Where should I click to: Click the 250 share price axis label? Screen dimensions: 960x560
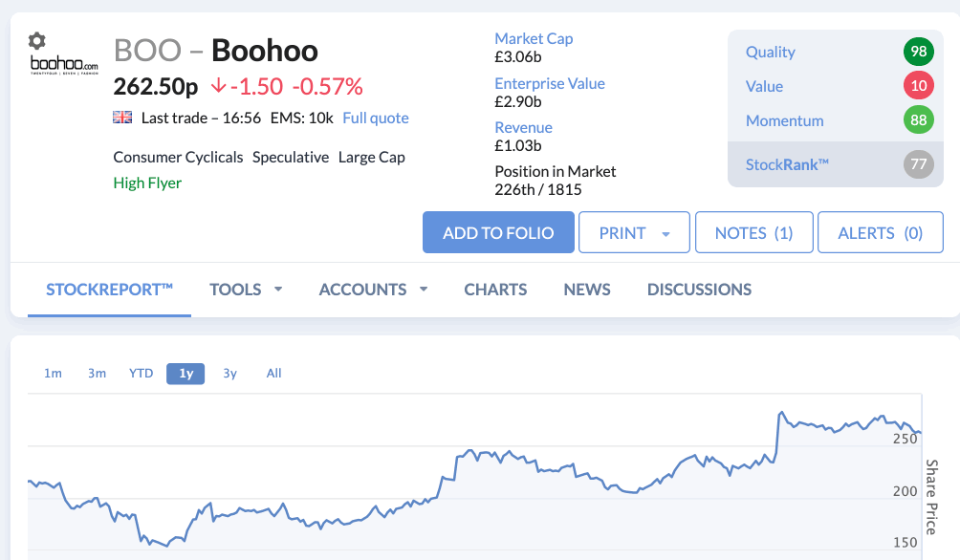[905, 439]
